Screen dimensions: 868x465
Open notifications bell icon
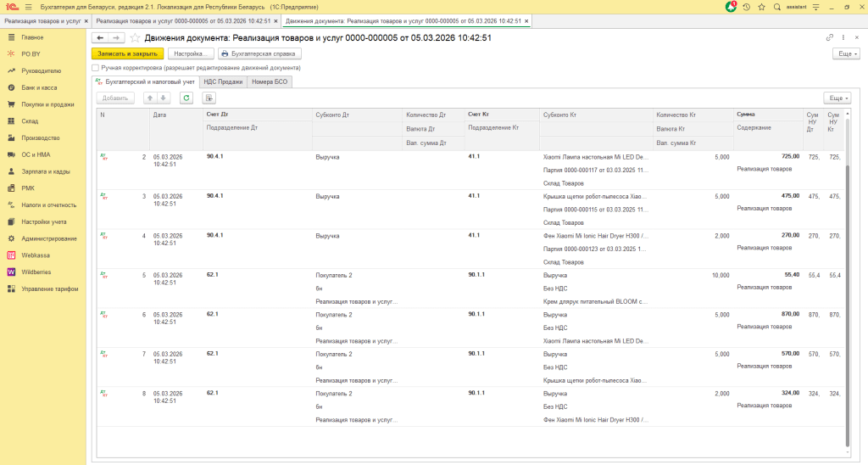pos(731,7)
